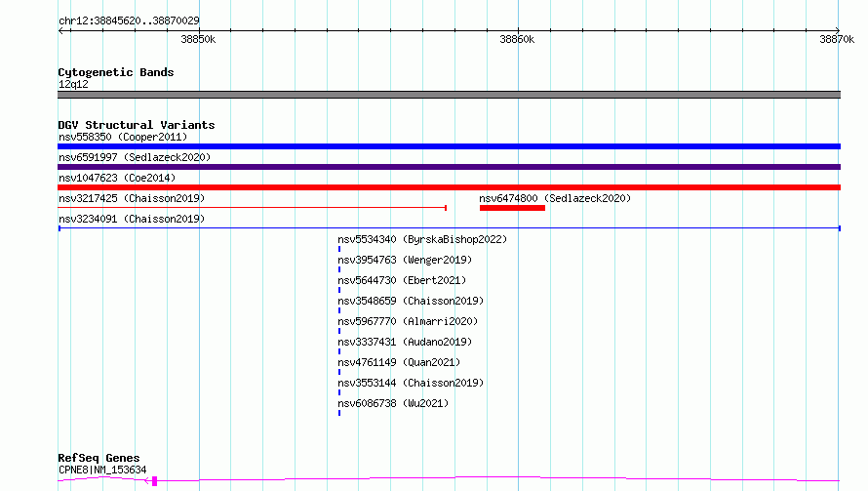Open label nsv6591997 (Sedlazeck2020)
The width and height of the screenshot is (868, 491).
point(135,157)
